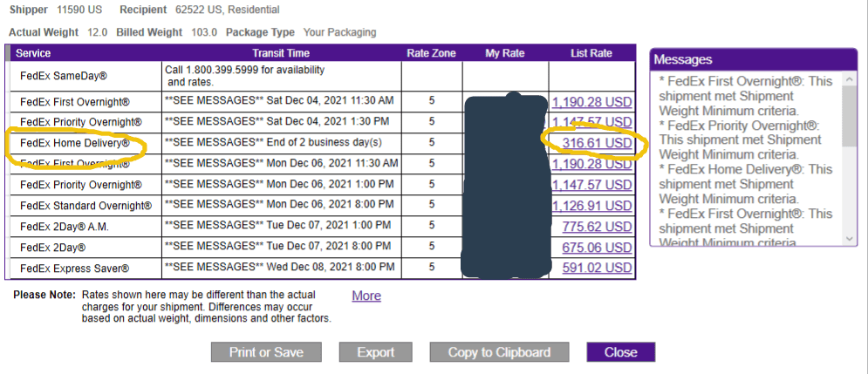868x374 pixels.
Task: Open the 775.62 USD 2Day A.M. rate
Action: 597,227
